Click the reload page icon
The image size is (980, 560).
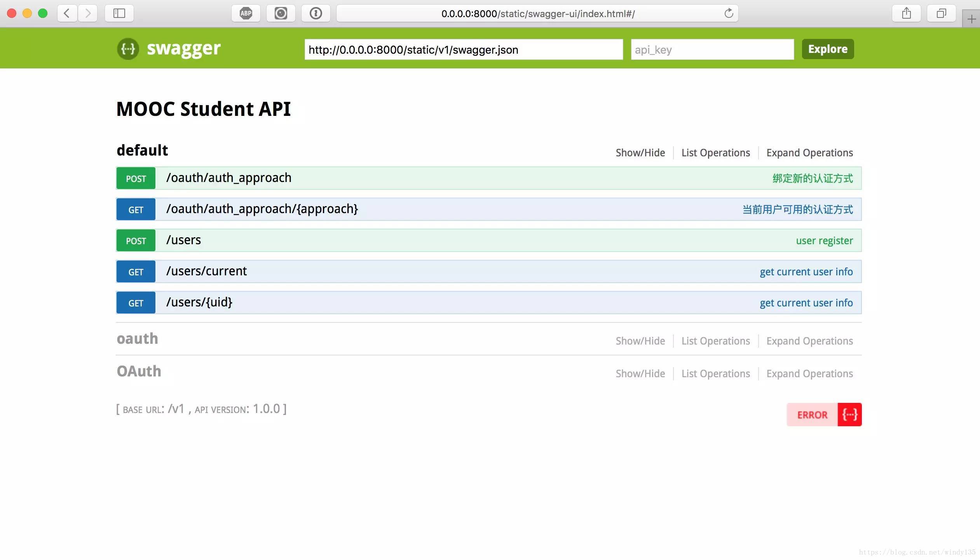729,14
